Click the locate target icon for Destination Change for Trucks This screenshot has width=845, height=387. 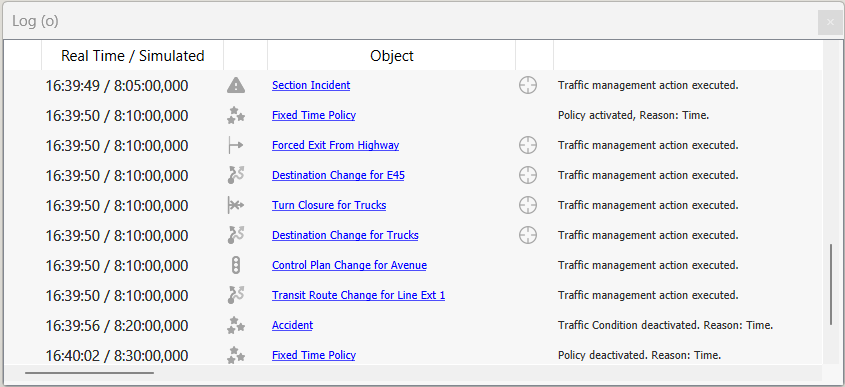(x=528, y=235)
